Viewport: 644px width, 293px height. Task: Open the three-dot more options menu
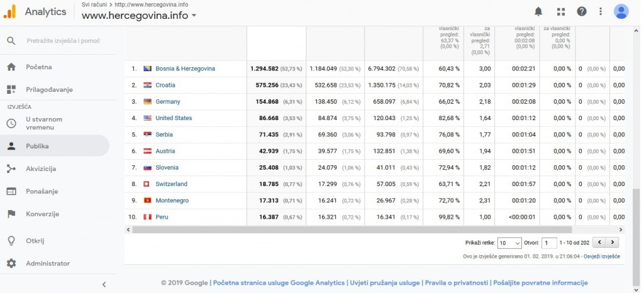click(x=601, y=11)
